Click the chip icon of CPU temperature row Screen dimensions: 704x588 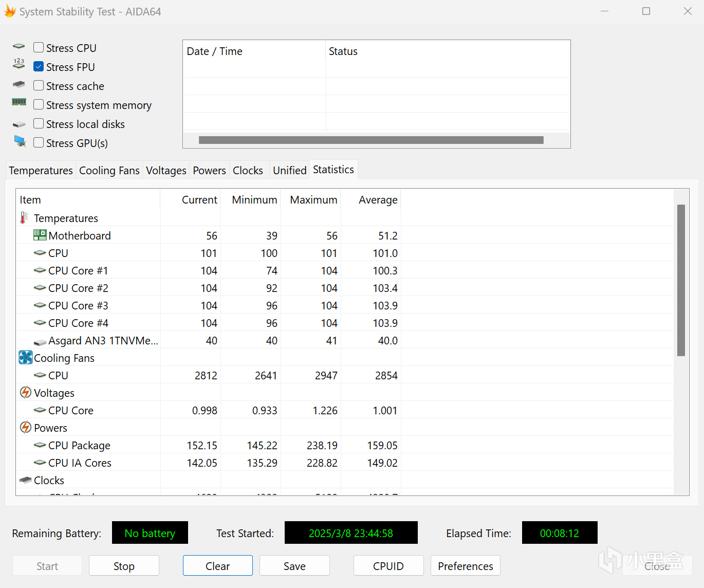pos(40,253)
